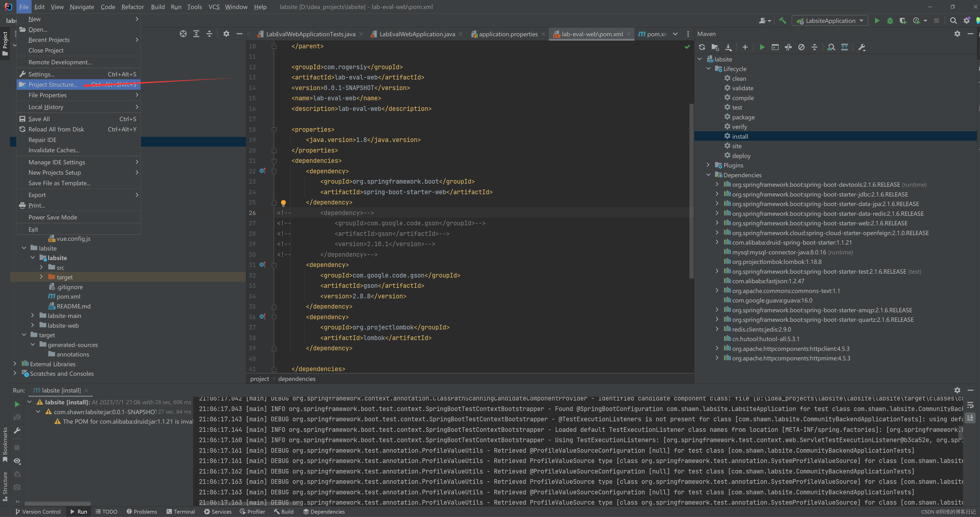Collapse the Dependencies node in Maven

(x=708, y=175)
